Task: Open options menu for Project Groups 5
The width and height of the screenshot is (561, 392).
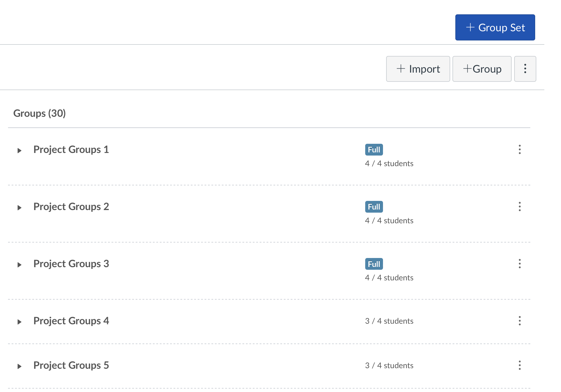Action: point(520,365)
